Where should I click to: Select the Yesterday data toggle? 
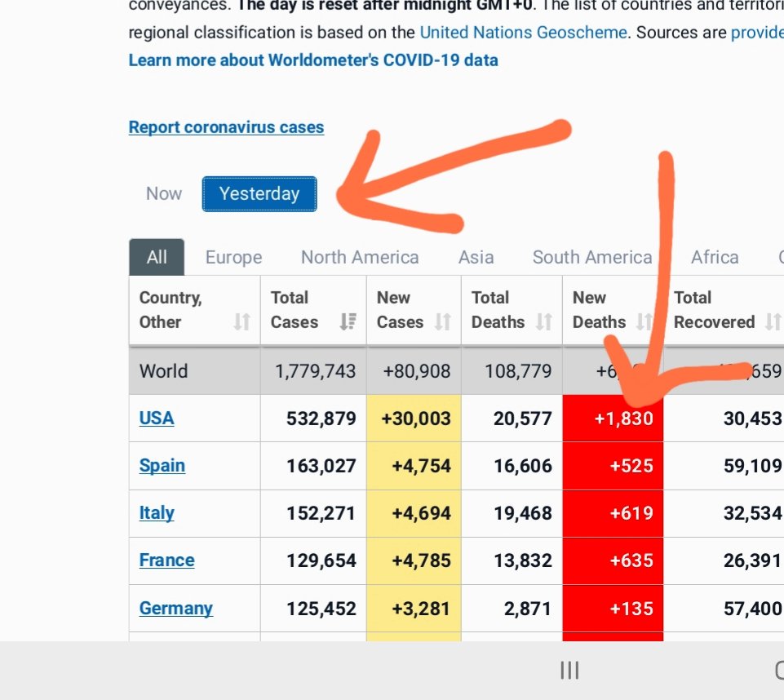[x=259, y=194]
